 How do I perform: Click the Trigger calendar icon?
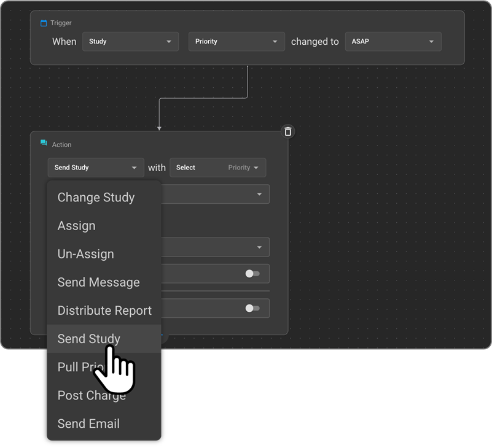44,23
